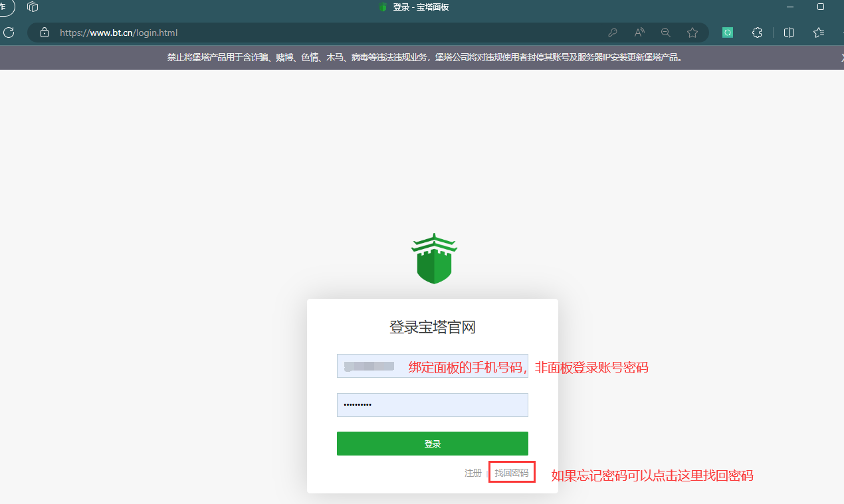The height and width of the screenshot is (504, 844).
Task: Open the saved password key icon
Action: 613,33
